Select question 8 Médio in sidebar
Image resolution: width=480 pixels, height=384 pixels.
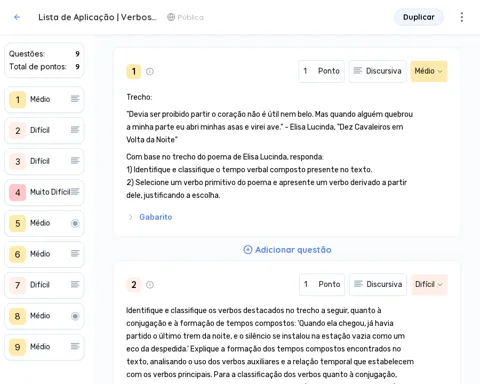(x=44, y=316)
